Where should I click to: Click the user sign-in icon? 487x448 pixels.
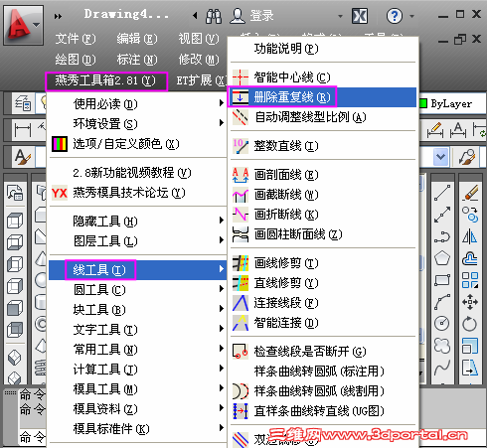(238, 16)
